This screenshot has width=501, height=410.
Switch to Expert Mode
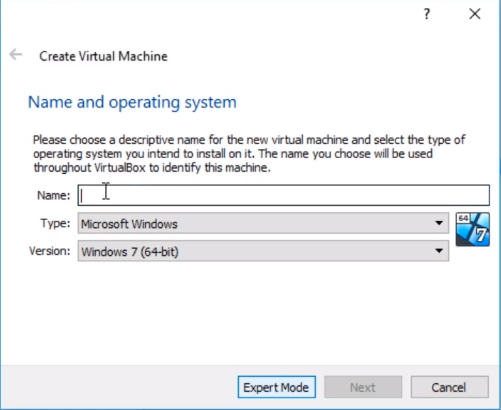click(277, 387)
